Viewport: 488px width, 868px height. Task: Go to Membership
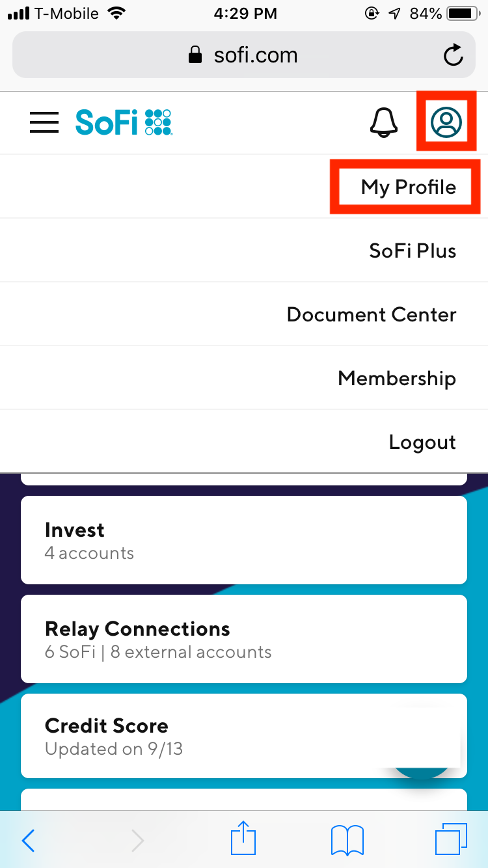click(x=396, y=379)
